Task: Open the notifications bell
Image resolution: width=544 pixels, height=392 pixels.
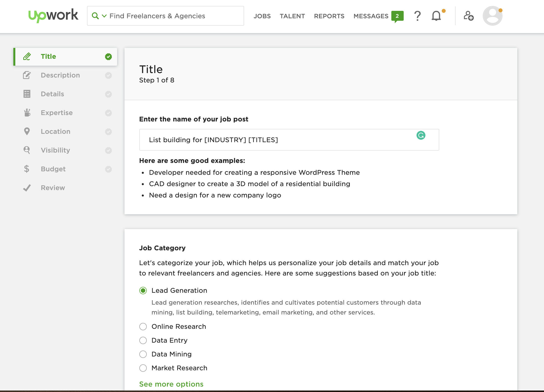Action: [436, 16]
